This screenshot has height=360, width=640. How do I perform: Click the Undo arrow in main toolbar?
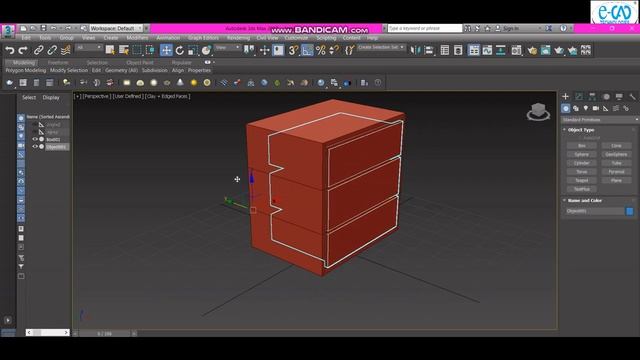pyautogui.click(x=9, y=50)
